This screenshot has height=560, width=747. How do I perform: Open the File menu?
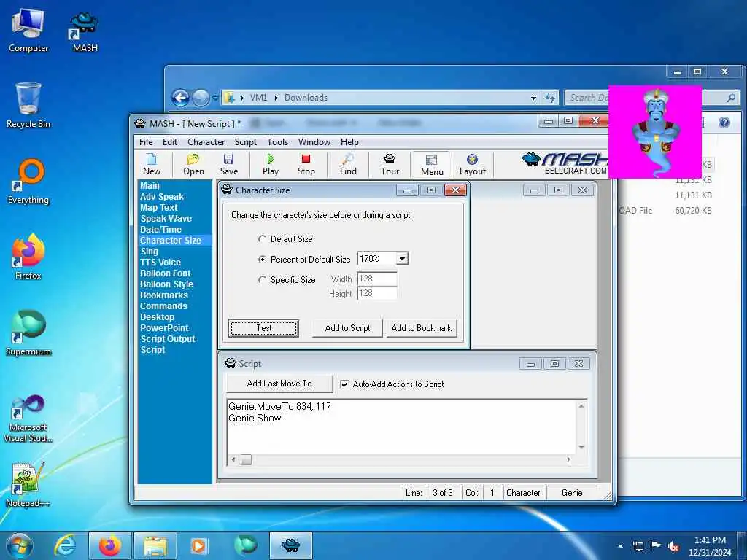tap(146, 142)
